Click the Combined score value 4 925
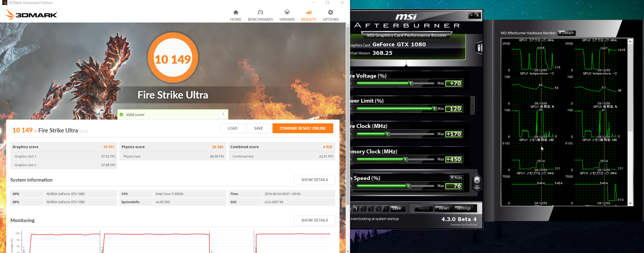Screen dimensions: 644x253 tap(327, 147)
